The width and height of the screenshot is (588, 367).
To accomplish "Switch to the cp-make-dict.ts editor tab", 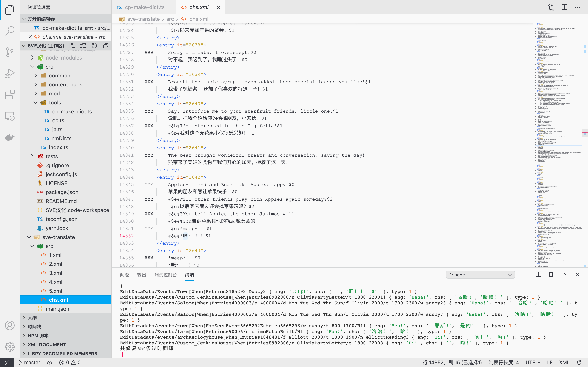I will click(144, 7).
